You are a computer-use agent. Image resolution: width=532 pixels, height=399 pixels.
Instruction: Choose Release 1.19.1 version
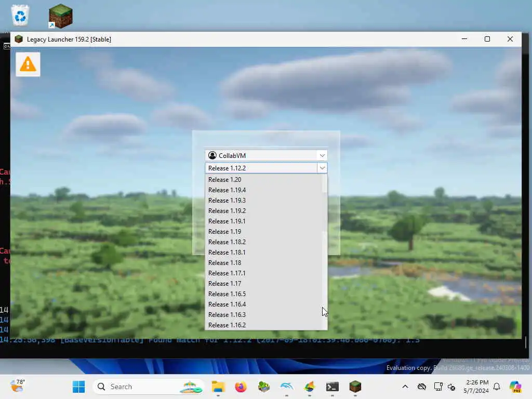pyautogui.click(x=263, y=221)
